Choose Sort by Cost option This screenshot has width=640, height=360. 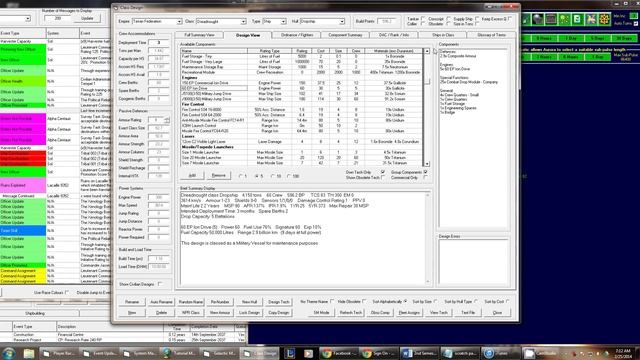coord(507,301)
